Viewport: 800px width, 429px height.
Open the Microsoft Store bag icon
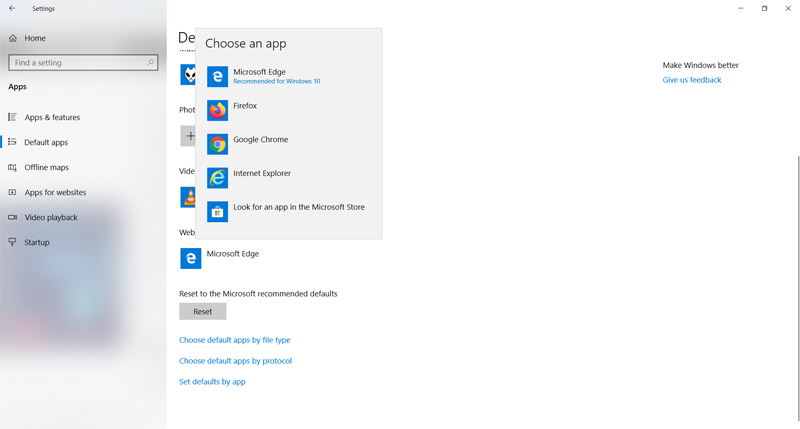click(217, 212)
